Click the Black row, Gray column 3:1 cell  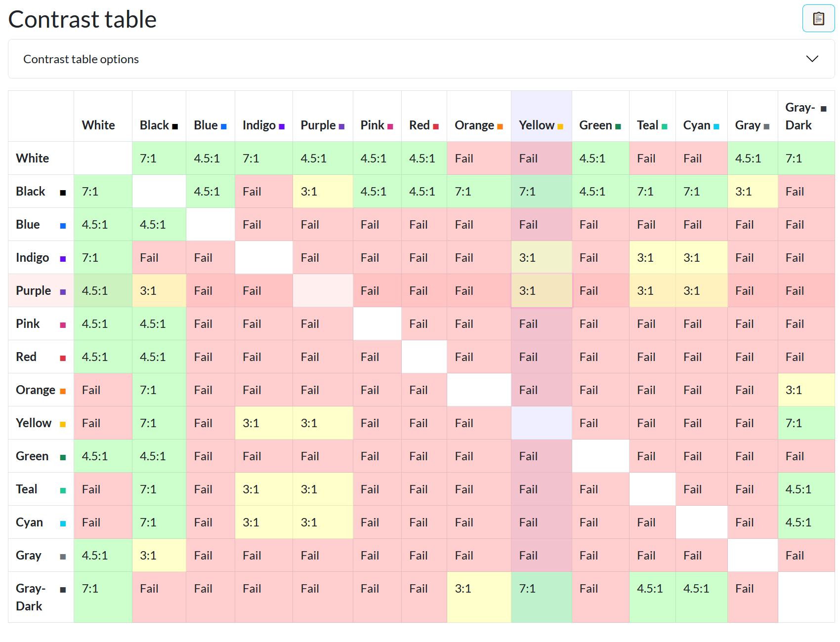click(x=753, y=191)
